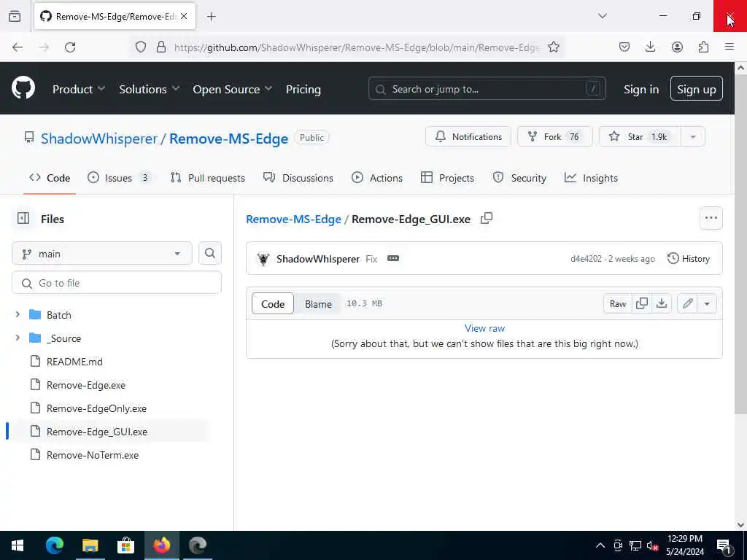Open the extensions puzzle icon
Viewport: 747px width, 560px height.
pos(703,47)
